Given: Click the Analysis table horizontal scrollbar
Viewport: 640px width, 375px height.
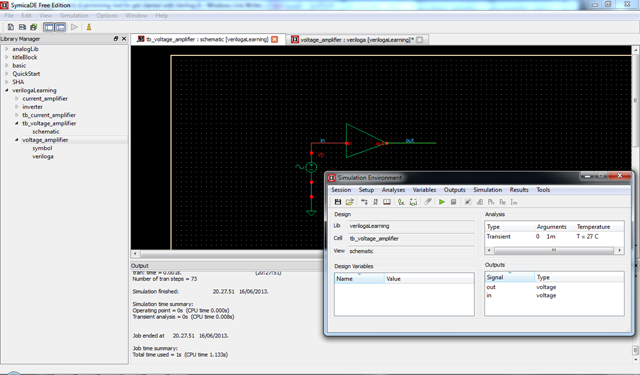Looking at the screenshot, I should coord(554,250).
